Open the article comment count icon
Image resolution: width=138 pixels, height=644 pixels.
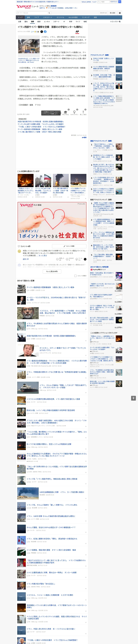[x=32, y=32]
